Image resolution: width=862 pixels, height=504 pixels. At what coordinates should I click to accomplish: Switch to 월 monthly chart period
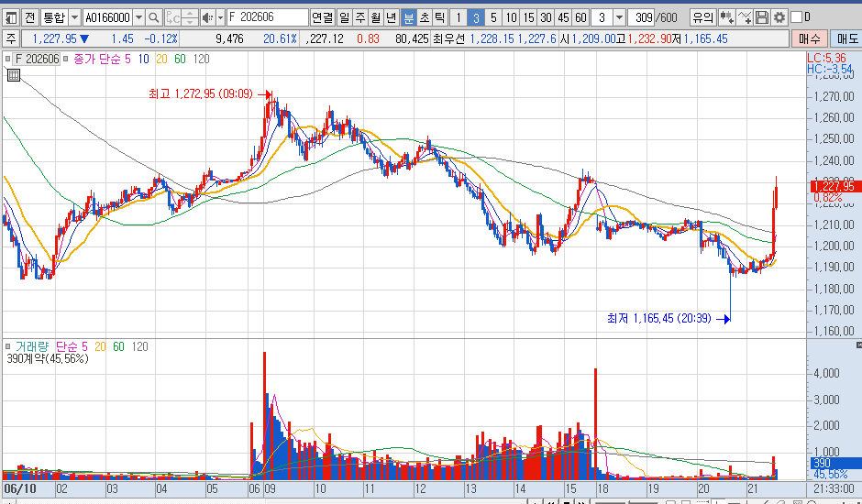pyautogui.click(x=376, y=17)
